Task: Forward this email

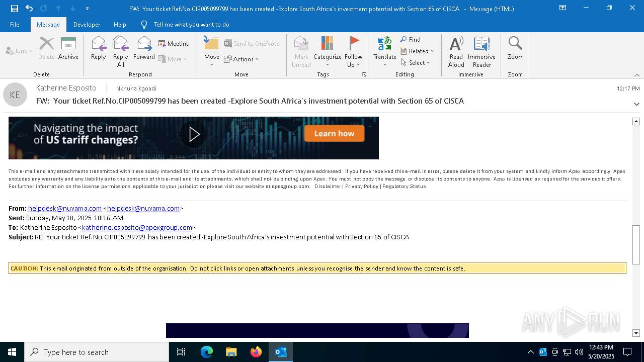Action: pyautogui.click(x=144, y=49)
